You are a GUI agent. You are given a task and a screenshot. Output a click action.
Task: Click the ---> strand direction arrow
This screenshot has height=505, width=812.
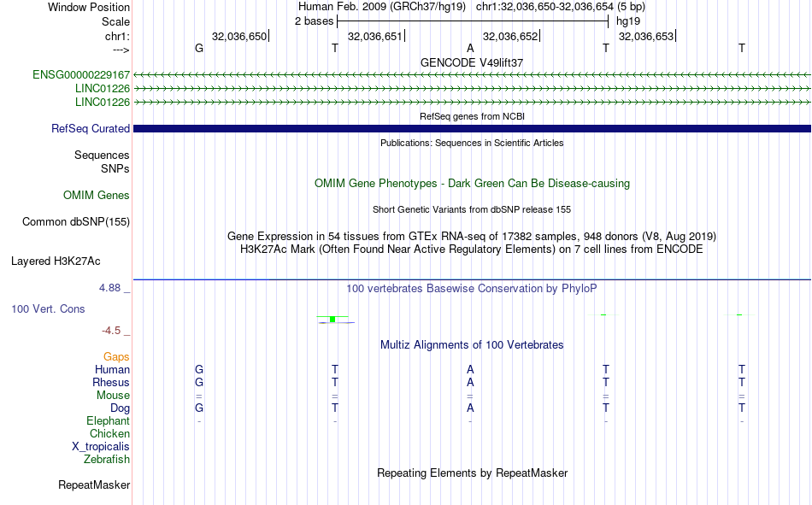click(121, 50)
